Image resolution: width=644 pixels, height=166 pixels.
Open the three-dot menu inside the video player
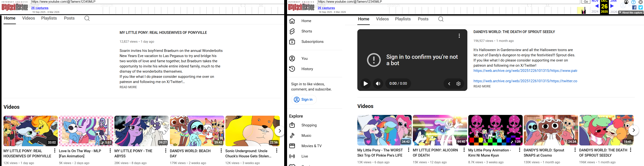coord(459,36)
